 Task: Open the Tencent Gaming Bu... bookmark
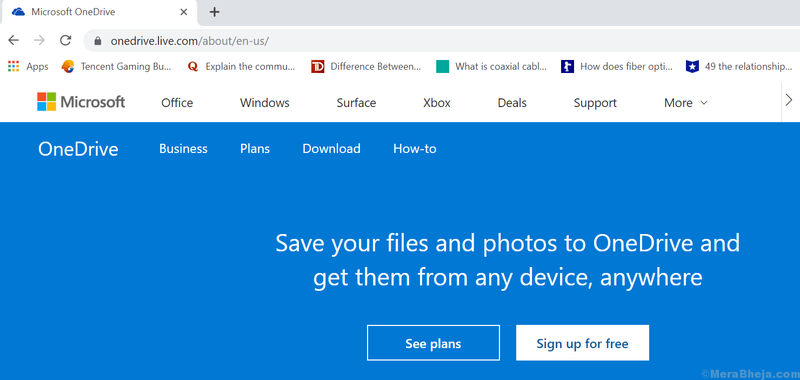tap(117, 66)
